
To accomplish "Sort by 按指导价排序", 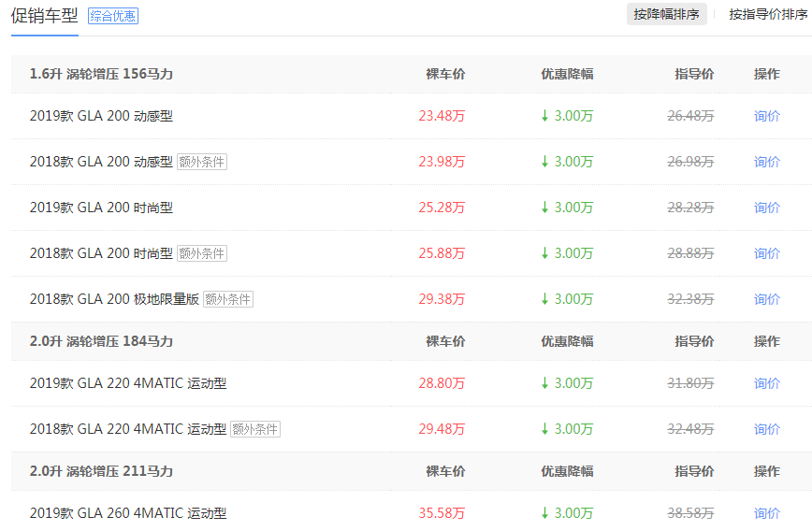I will pos(768,15).
